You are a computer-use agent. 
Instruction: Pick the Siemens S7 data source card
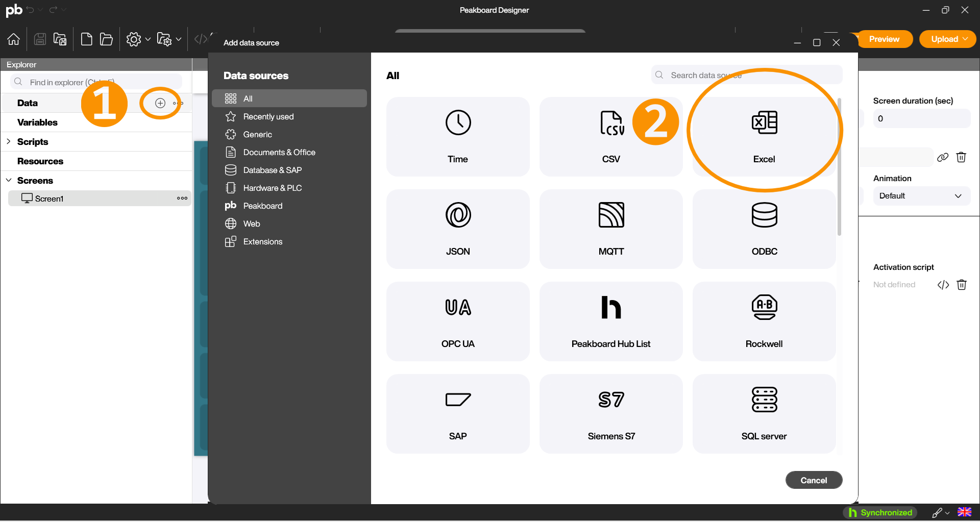coord(611,414)
